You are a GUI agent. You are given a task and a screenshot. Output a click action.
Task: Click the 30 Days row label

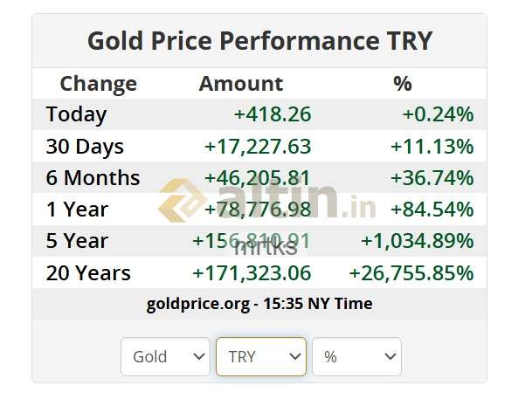coord(85,147)
